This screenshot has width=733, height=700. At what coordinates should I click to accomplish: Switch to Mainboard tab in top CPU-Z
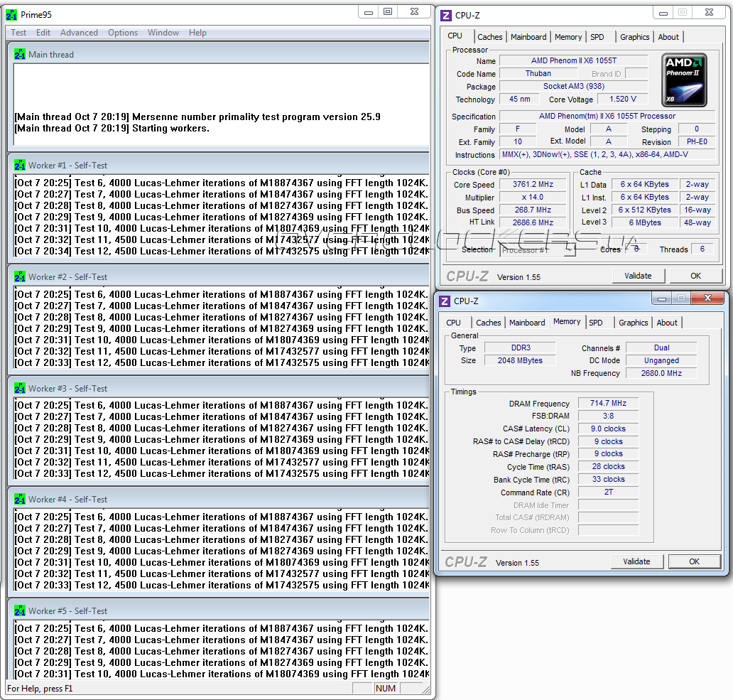point(528,37)
